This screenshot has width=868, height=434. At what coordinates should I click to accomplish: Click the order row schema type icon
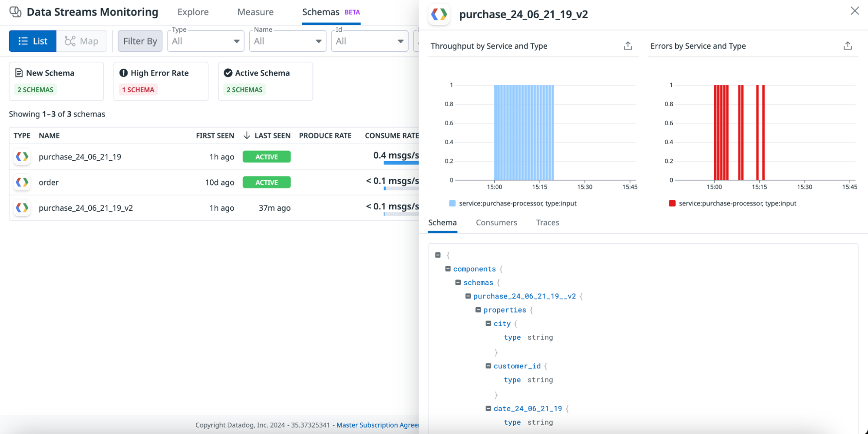click(22, 182)
